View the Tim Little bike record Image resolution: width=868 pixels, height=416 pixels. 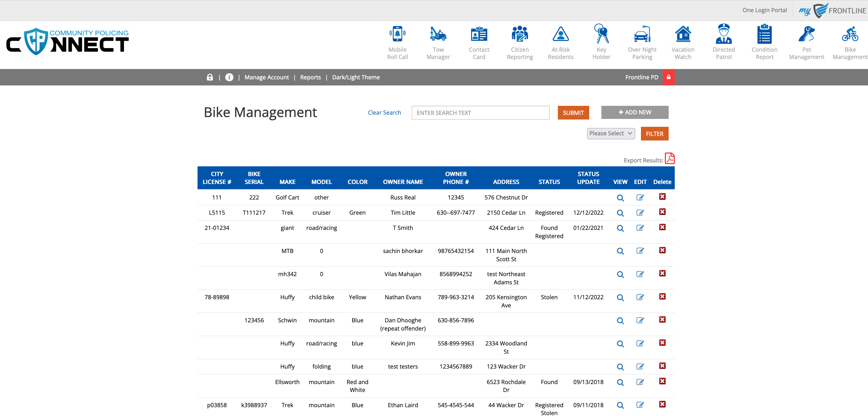point(620,213)
